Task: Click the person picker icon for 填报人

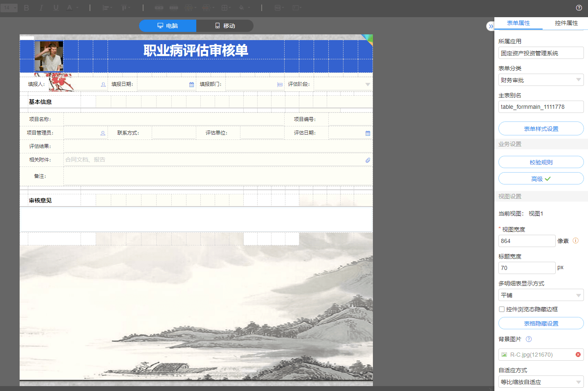Action: (103, 85)
